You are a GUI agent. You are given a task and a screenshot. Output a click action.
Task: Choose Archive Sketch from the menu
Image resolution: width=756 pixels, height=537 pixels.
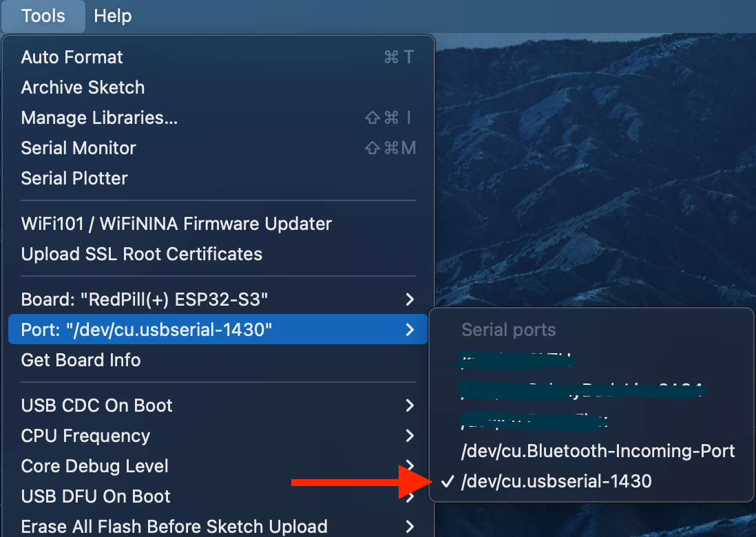click(x=83, y=87)
